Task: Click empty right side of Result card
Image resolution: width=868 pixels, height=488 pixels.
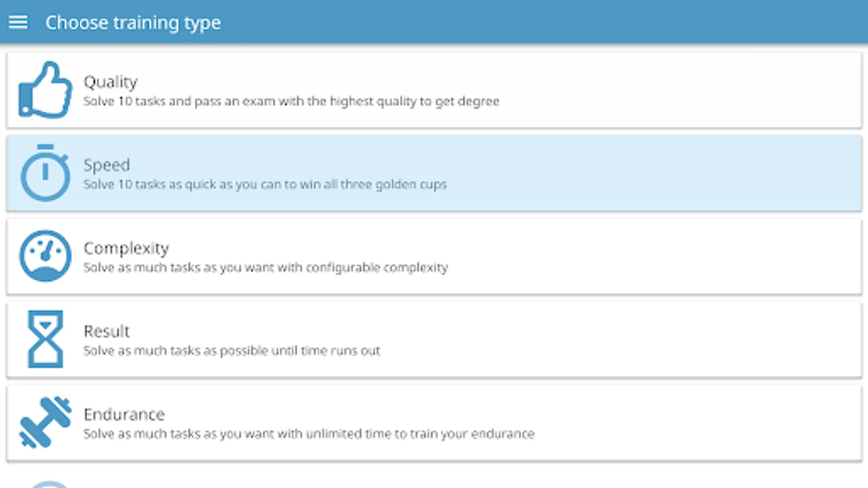Action: (651, 339)
